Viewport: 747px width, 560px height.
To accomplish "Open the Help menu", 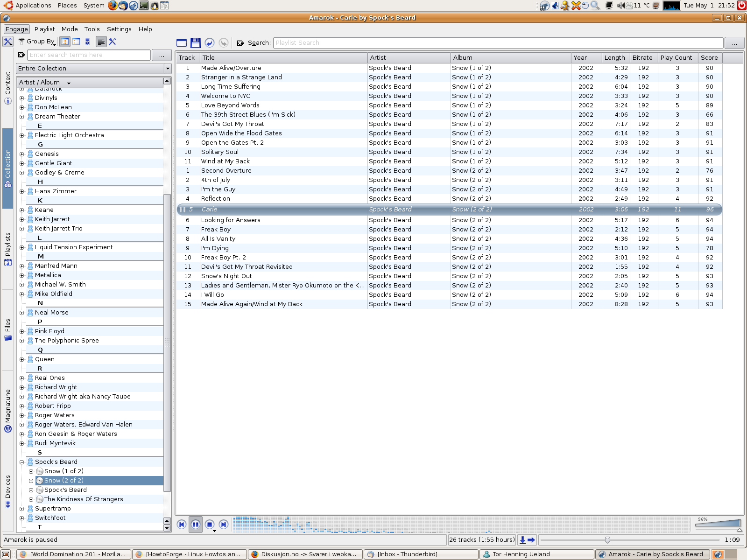I will (145, 29).
